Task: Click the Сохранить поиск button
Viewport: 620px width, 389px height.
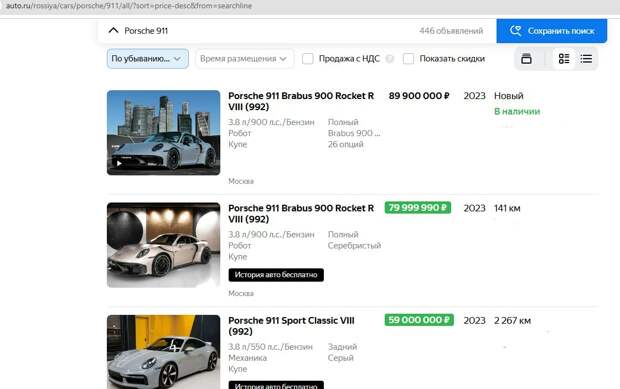Action: tap(552, 31)
